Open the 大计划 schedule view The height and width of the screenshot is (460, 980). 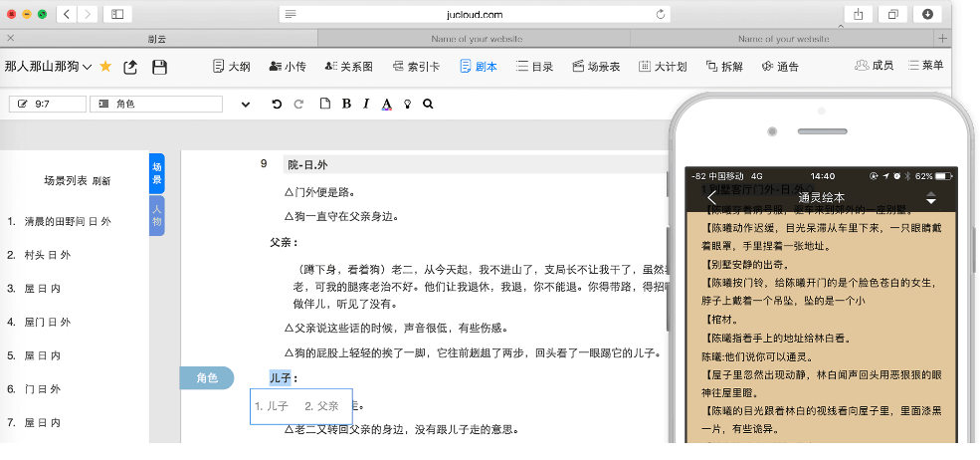click(x=664, y=67)
